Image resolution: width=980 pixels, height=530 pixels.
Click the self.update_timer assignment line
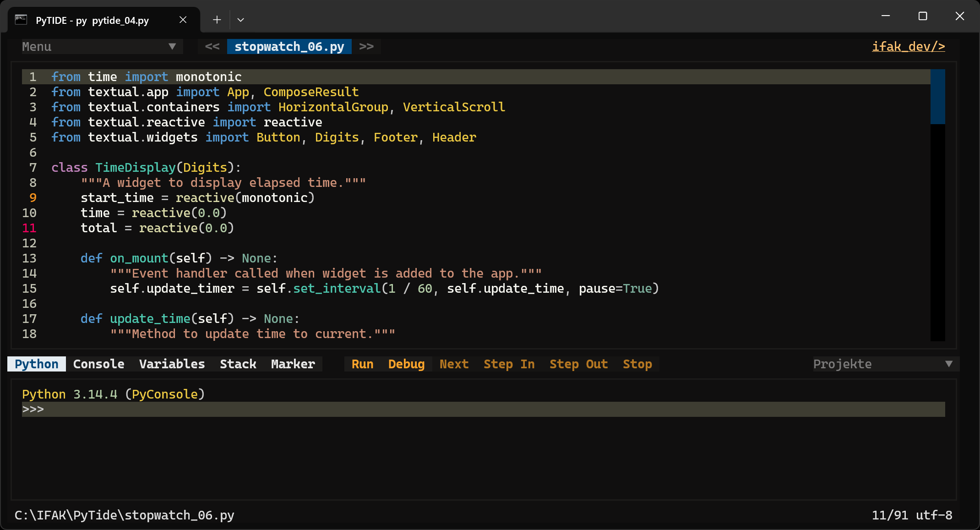tap(384, 288)
